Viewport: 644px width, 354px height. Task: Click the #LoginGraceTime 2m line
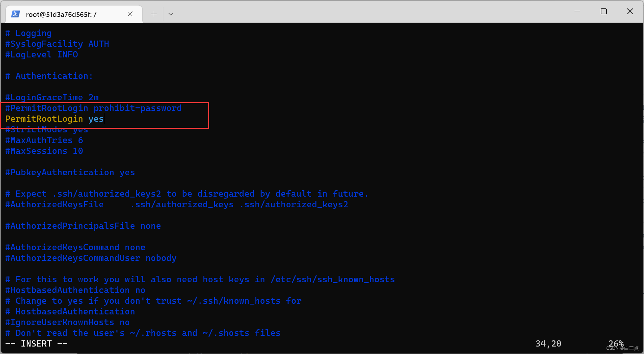(x=52, y=97)
